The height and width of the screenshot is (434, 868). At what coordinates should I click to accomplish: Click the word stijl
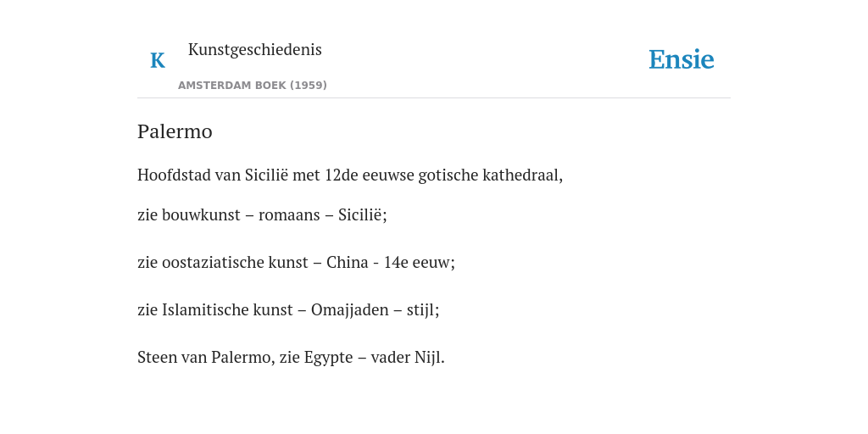[420, 310]
